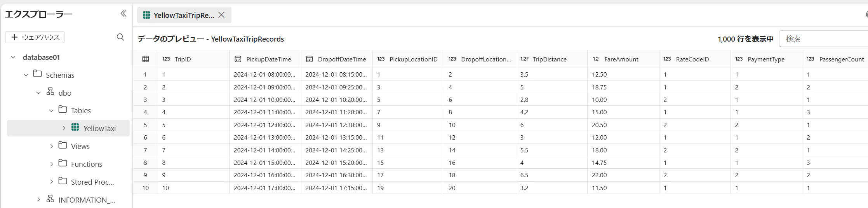Click the Tables folder icon
Viewport: 868px width, 208px height.
click(63, 109)
